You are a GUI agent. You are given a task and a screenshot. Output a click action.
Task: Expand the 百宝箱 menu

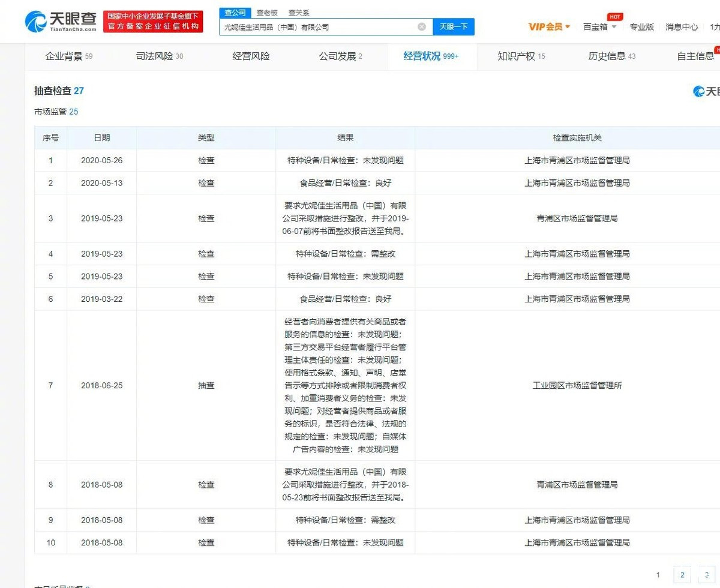pyautogui.click(x=600, y=27)
